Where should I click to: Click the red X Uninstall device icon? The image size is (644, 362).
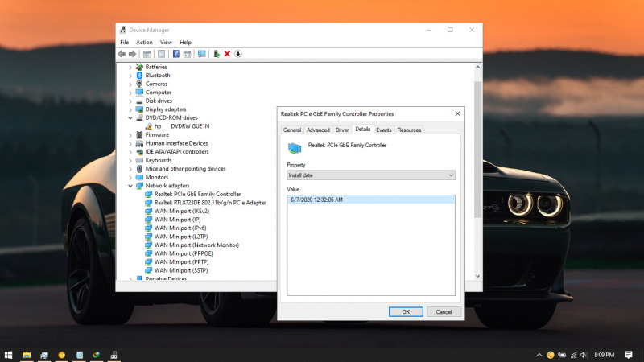click(227, 54)
